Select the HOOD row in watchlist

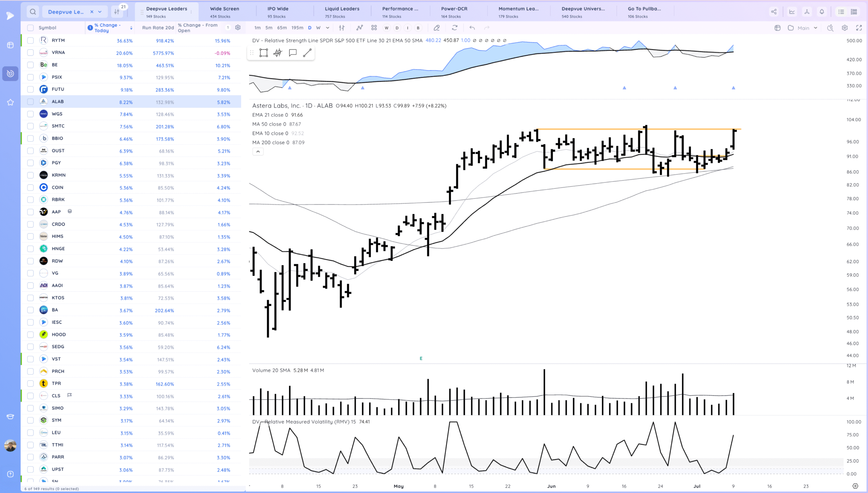tap(59, 335)
